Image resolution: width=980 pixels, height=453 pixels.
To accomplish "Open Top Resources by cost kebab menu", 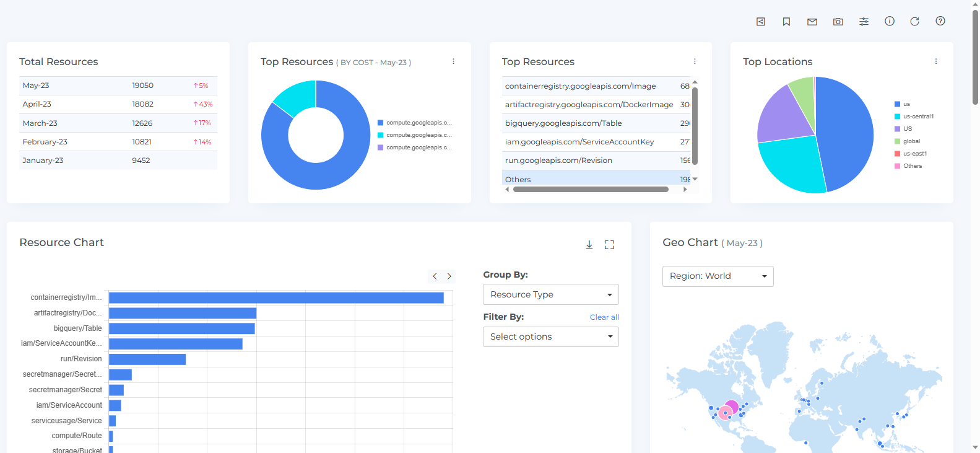I will click(453, 61).
